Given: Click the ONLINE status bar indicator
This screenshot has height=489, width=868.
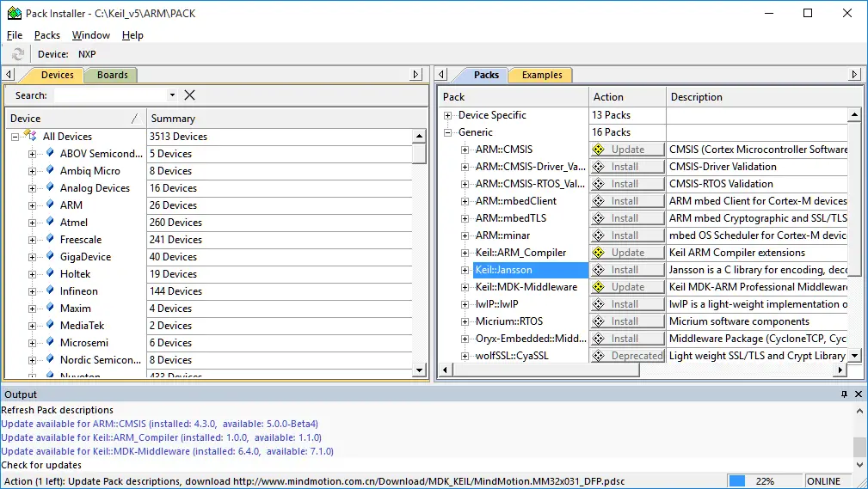Looking at the screenshot, I should tap(824, 481).
